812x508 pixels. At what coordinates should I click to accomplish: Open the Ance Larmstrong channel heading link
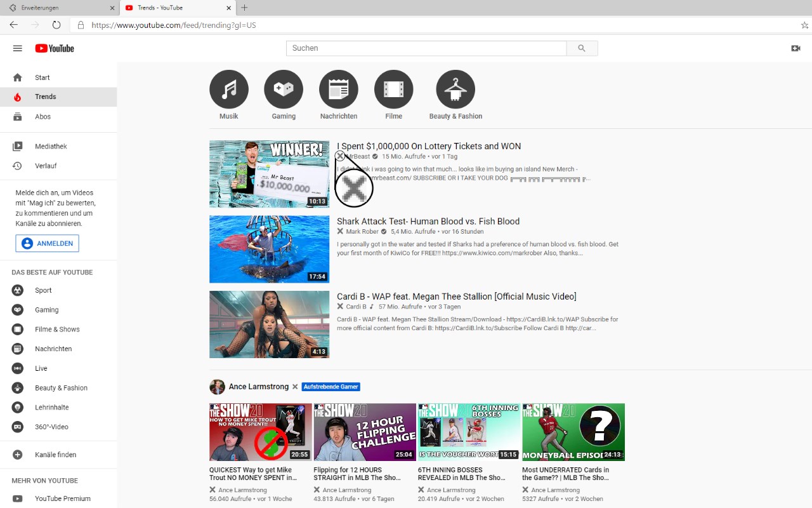pyautogui.click(x=259, y=387)
